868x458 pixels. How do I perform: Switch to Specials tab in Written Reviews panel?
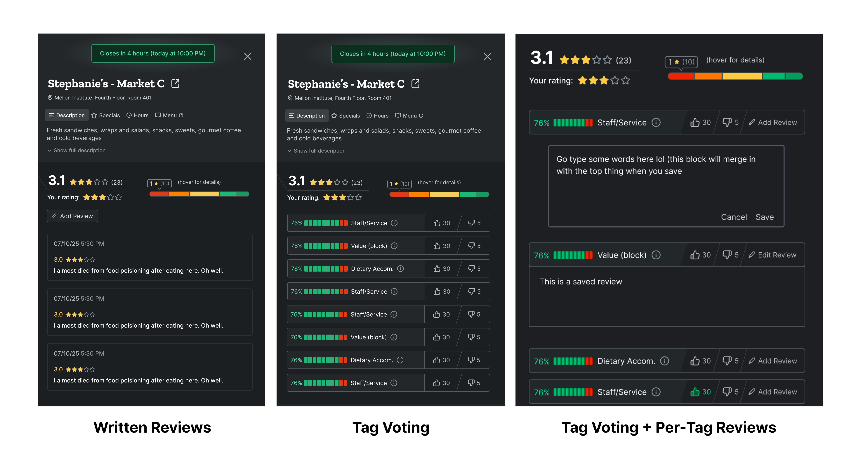(105, 115)
